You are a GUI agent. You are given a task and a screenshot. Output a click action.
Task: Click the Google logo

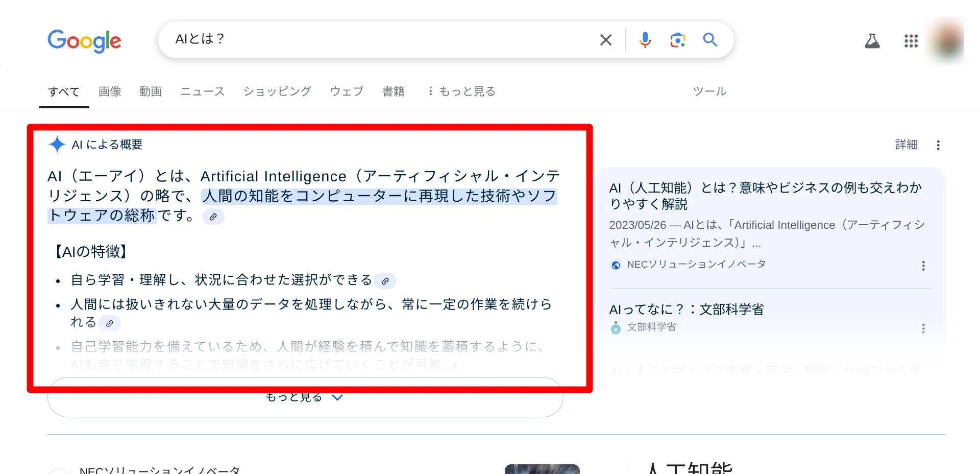point(84,41)
